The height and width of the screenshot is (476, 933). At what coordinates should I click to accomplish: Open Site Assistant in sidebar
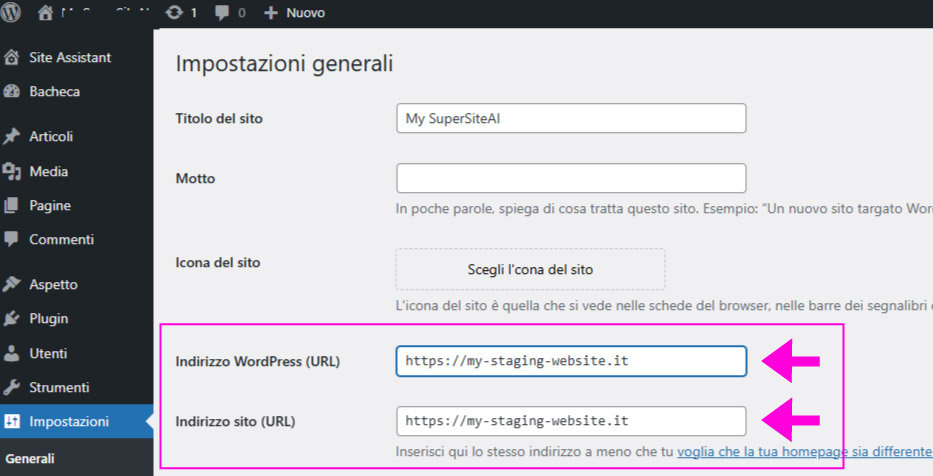[x=69, y=58]
